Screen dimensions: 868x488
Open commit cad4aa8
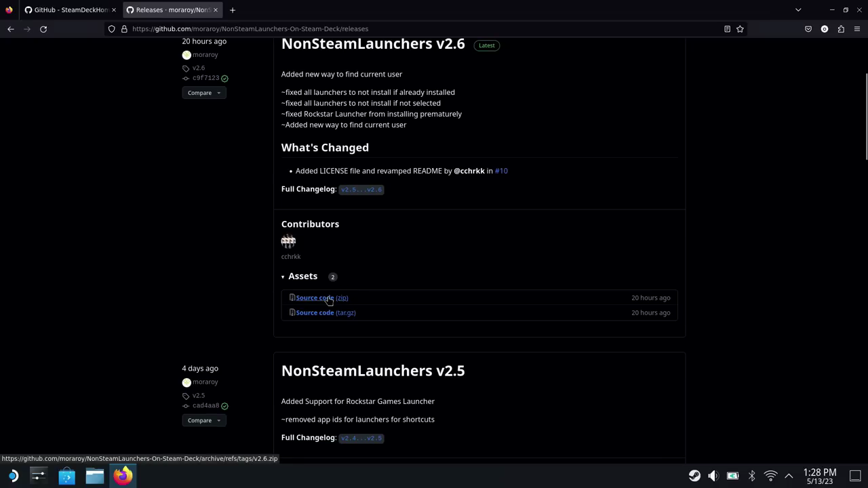(205, 405)
